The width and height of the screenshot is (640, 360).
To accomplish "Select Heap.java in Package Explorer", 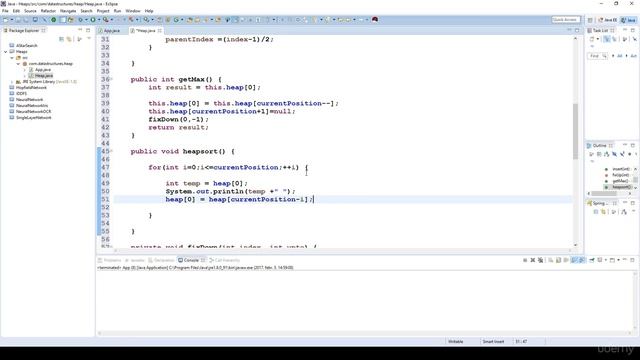I will (43, 76).
